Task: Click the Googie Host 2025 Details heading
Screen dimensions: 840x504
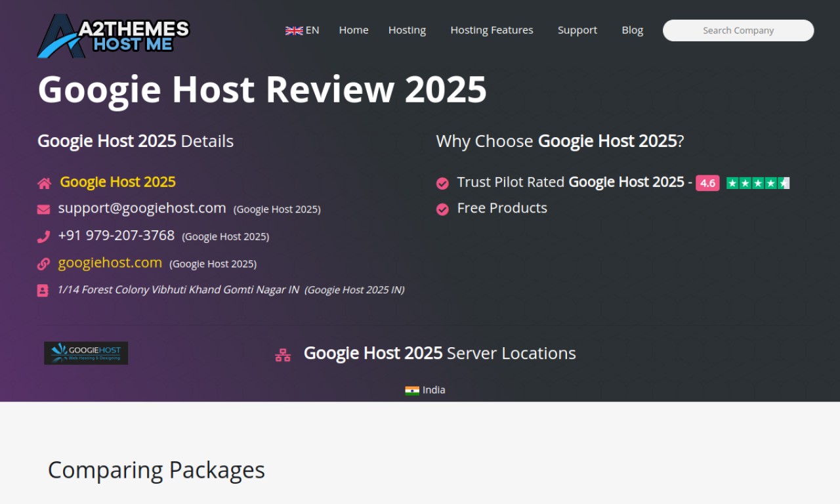Action: tap(136, 141)
